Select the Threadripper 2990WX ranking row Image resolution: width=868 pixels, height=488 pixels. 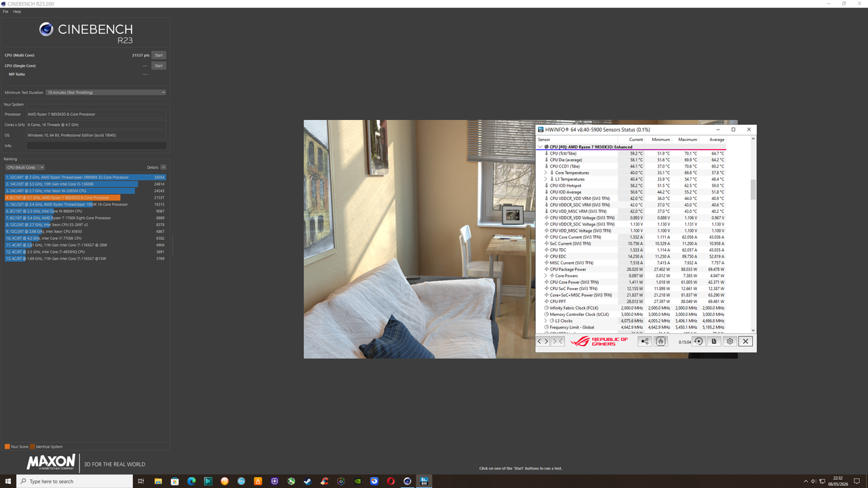click(85, 177)
